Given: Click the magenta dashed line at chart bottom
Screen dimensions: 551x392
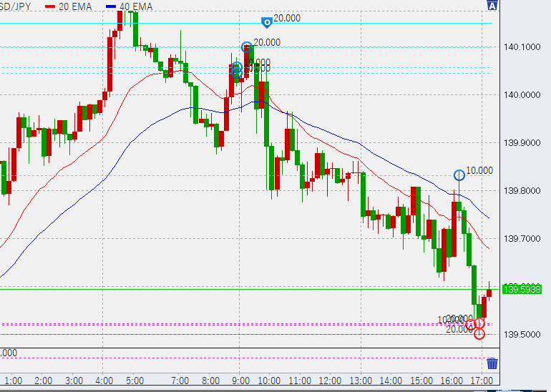Looking at the screenshot, I should [215, 358].
